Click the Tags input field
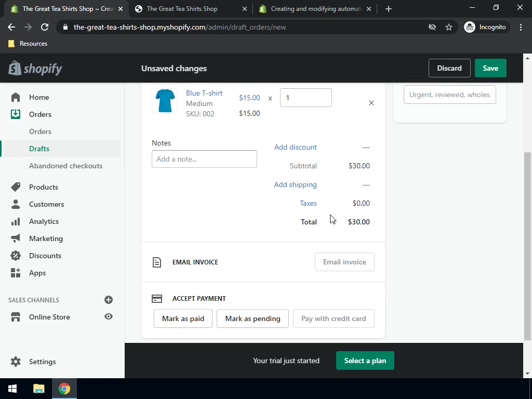 click(449, 95)
